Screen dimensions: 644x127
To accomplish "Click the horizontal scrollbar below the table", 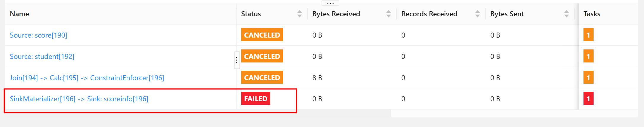I will pos(514,113).
